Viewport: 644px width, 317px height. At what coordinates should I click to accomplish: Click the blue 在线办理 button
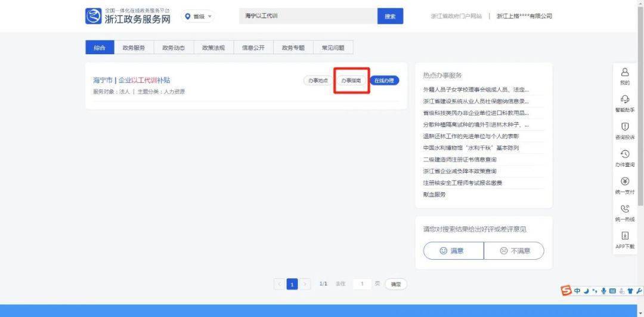tap(385, 80)
